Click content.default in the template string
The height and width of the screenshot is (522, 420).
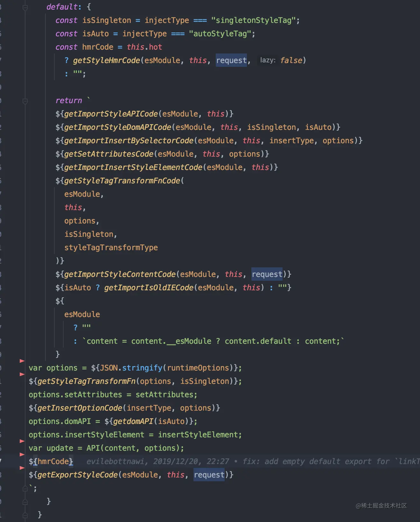[x=258, y=341]
